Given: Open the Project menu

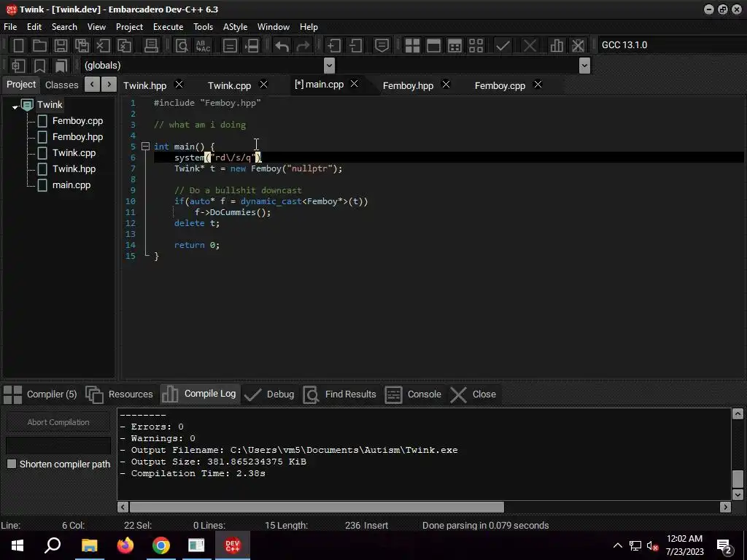Looking at the screenshot, I should (129, 27).
